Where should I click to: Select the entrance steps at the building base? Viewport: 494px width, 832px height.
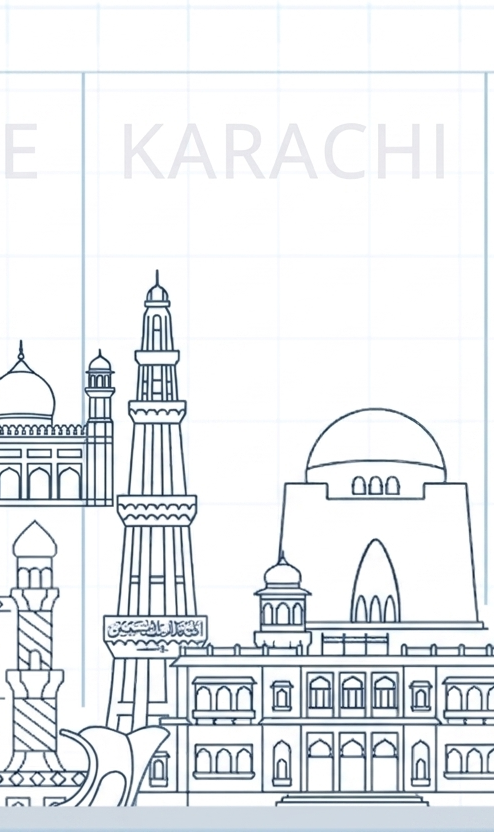[353, 800]
